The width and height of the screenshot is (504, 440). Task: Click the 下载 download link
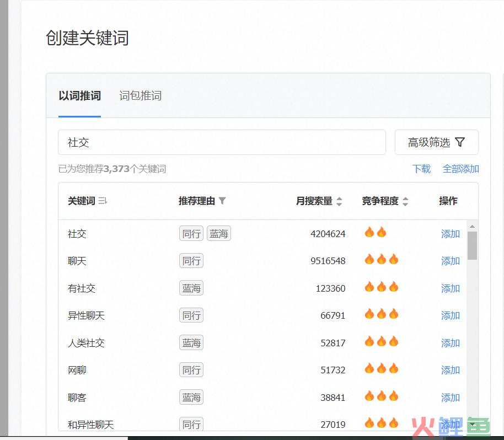click(x=421, y=169)
